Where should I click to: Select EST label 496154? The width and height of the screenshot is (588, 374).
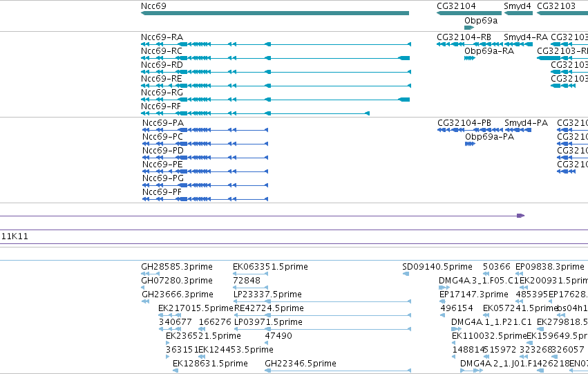click(x=457, y=308)
